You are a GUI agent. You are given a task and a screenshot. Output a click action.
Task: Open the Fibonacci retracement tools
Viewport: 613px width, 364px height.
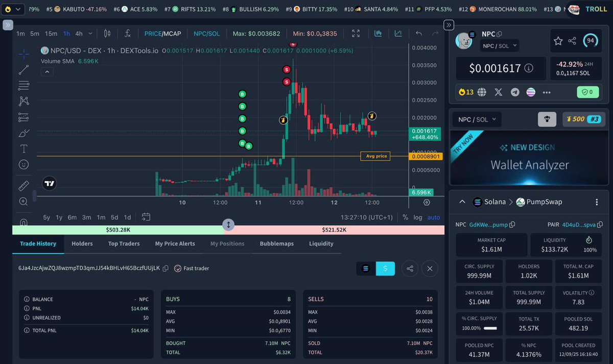click(23, 85)
